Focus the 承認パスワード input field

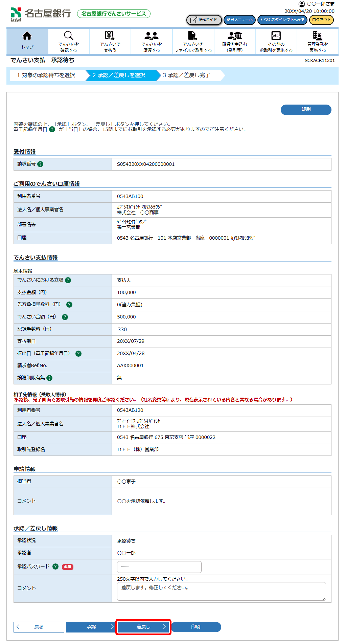click(x=159, y=567)
